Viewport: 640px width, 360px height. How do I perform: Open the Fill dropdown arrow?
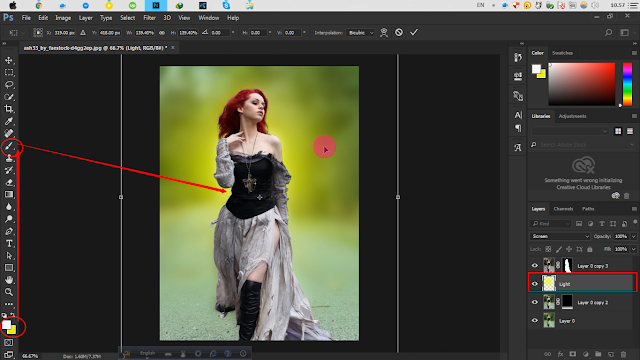click(633, 249)
